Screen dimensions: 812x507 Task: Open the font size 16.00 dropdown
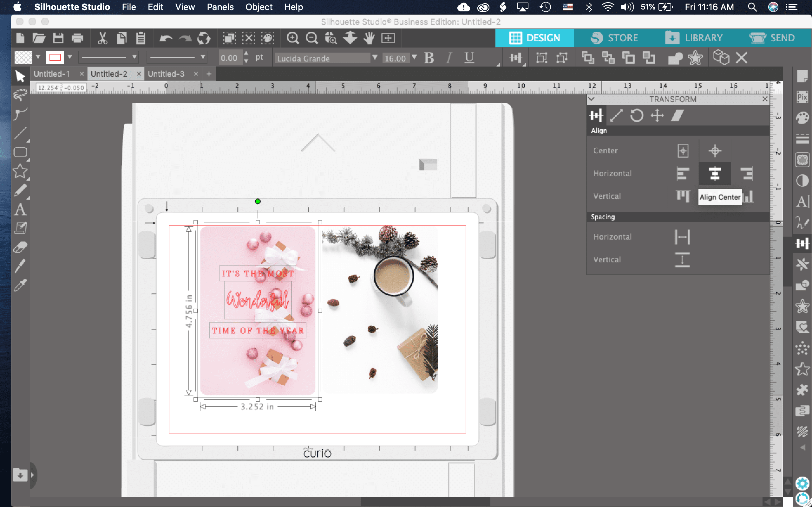414,58
